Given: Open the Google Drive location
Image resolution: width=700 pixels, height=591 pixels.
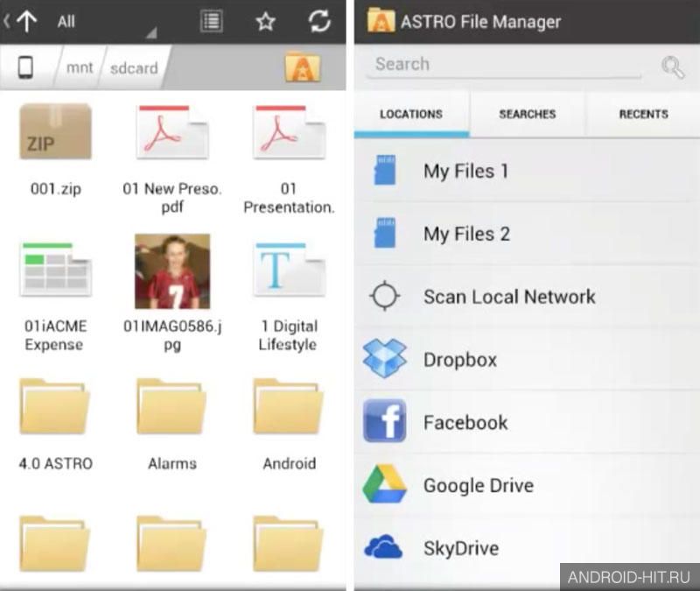Looking at the screenshot, I should coord(528,486).
